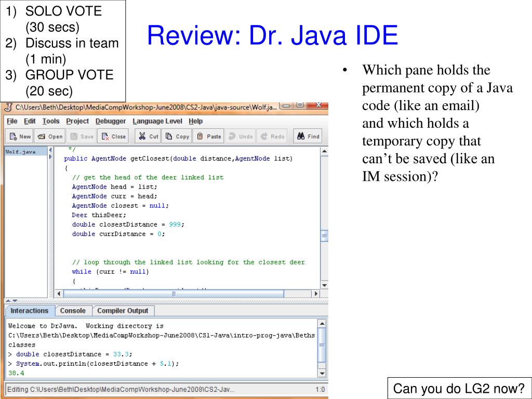532x399 pixels.
Task: Click the 'while (curr != null)' code line
Action: pyautogui.click(x=110, y=272)
